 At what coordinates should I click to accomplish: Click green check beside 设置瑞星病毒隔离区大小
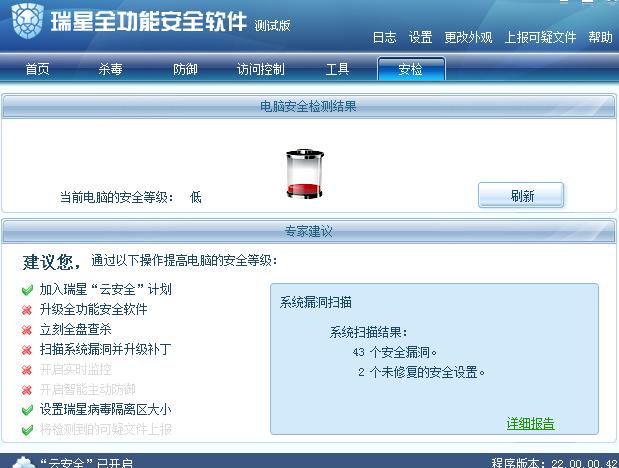tap(27, 410)
